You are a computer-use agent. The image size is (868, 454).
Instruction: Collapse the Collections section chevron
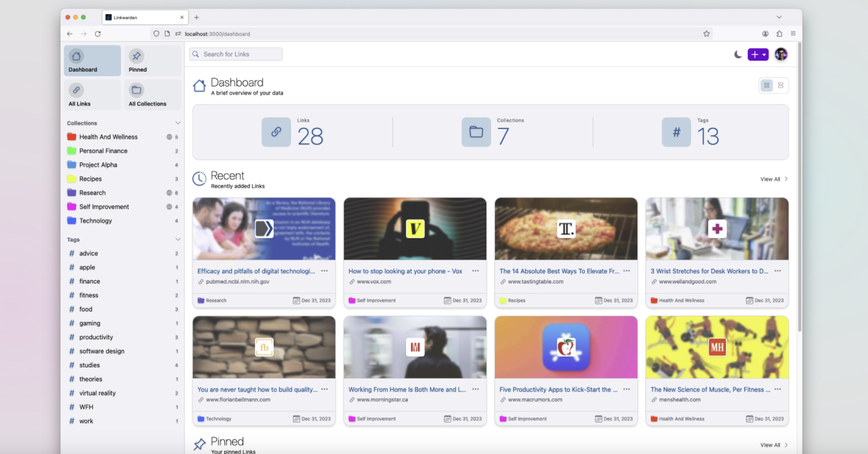[x=177, y=123]
